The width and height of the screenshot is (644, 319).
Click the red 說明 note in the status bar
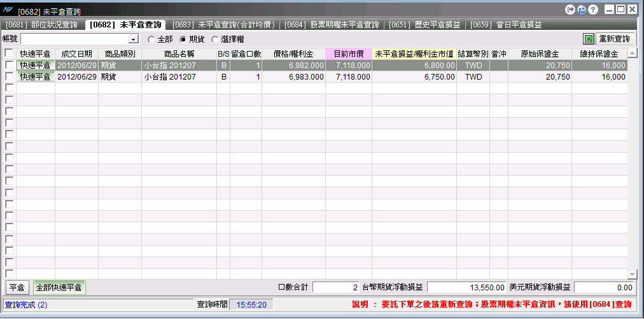pyautogui.click(x=492, y=304)
